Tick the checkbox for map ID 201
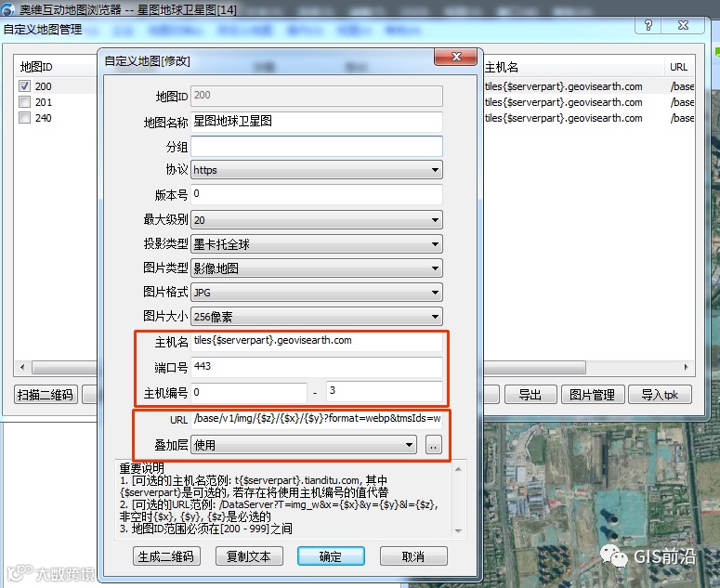The height and width of the screenshot is (588, 720). [x=24, y=102]
